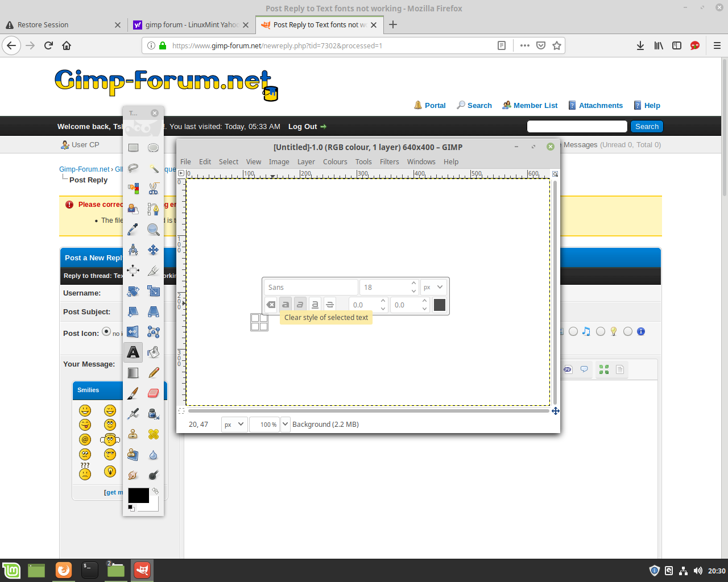Select radio button beside blue info icon
This screenshot has width=728, height=582.
(x=628, y=331)
